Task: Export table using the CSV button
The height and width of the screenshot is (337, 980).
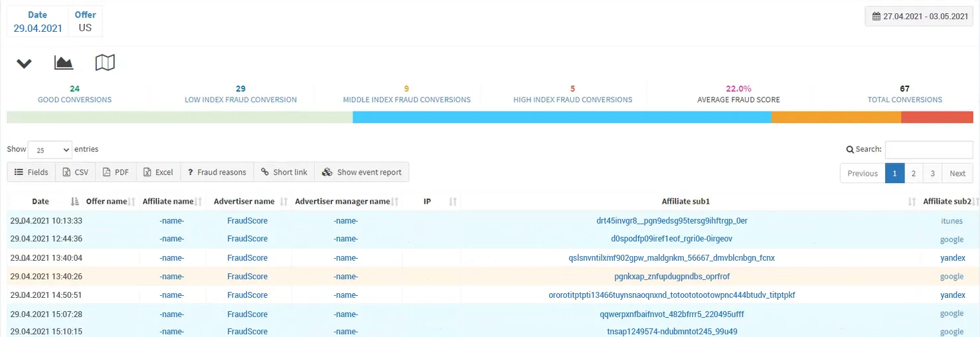Action: (x=76, y=172)
